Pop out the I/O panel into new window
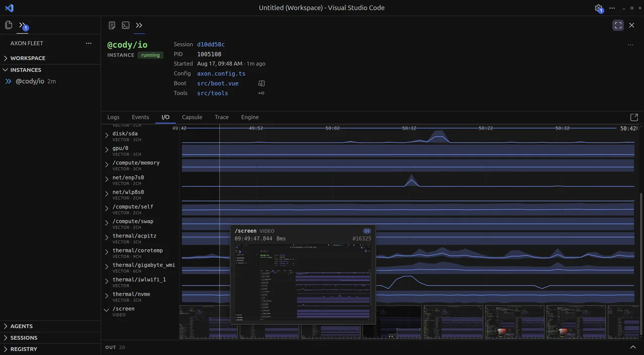Image resolution: width=644 pixels, height=355 pixels. tap(634, 117)
